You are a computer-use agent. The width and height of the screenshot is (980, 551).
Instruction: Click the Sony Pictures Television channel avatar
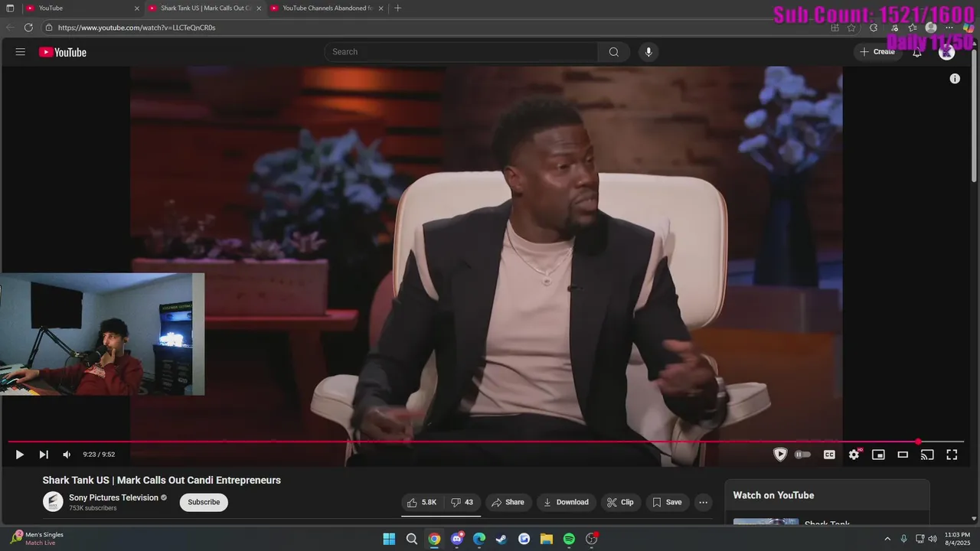[x=53, y=502]
